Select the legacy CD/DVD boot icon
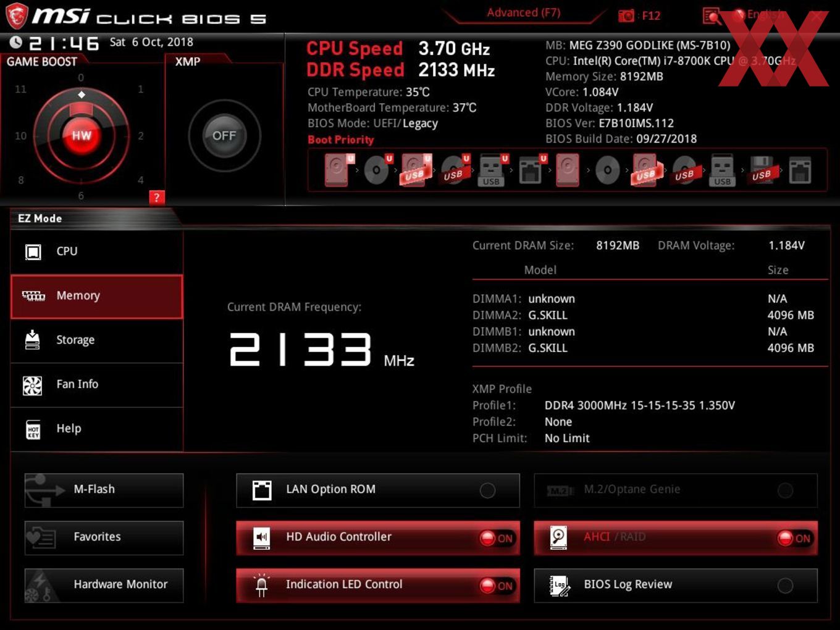This screenshot has width=840, height=630. [x=607, y=170]
